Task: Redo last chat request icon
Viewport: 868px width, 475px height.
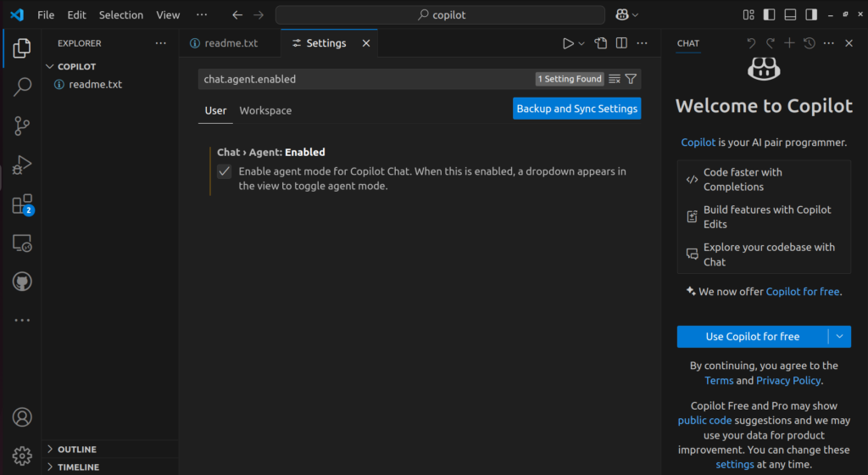Action: [x=770, y=43]
